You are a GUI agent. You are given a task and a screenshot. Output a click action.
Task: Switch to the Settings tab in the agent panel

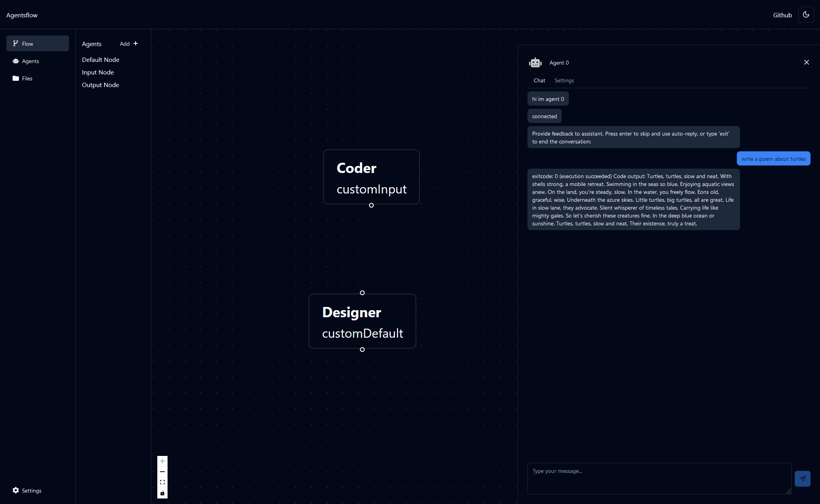(x=564, y=80)
